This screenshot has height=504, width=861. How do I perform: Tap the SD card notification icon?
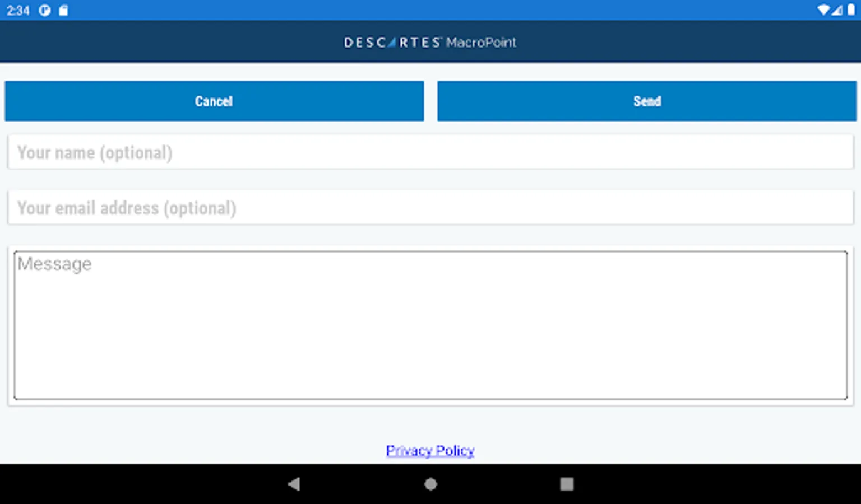(63, 10)
